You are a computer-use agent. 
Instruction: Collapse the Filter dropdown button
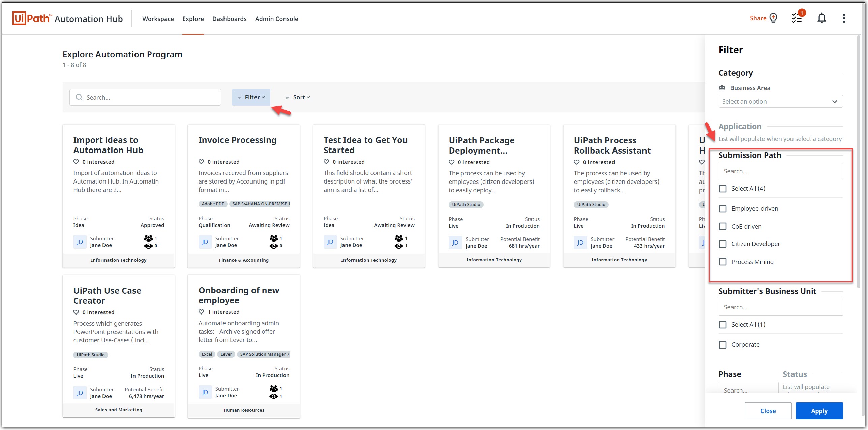tap(251, 97)
